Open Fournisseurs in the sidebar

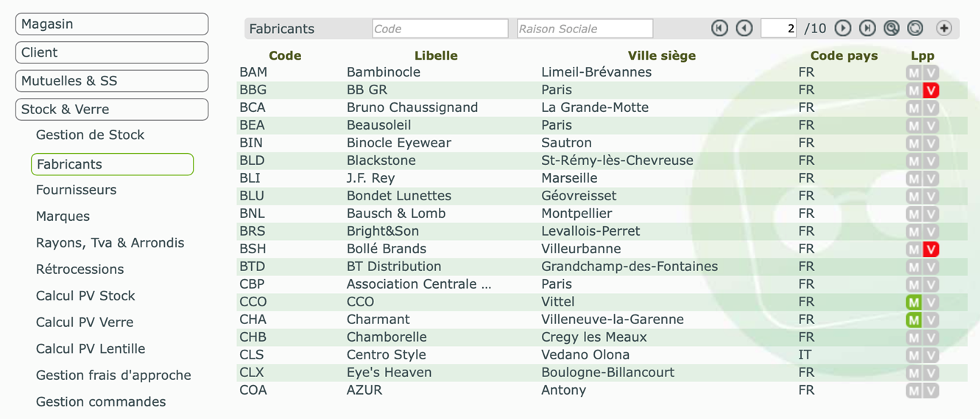[x=77, y=190]
